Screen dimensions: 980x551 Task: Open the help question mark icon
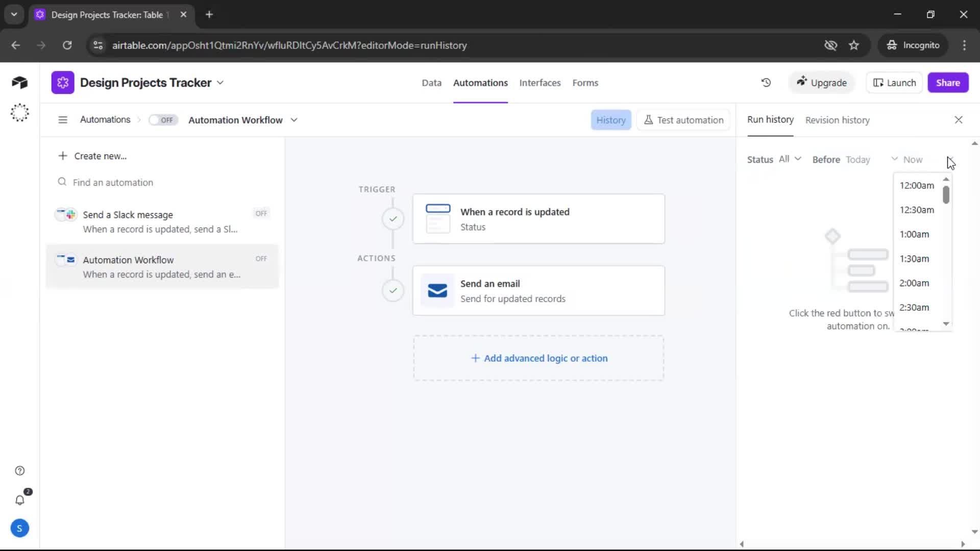point(19,470)
